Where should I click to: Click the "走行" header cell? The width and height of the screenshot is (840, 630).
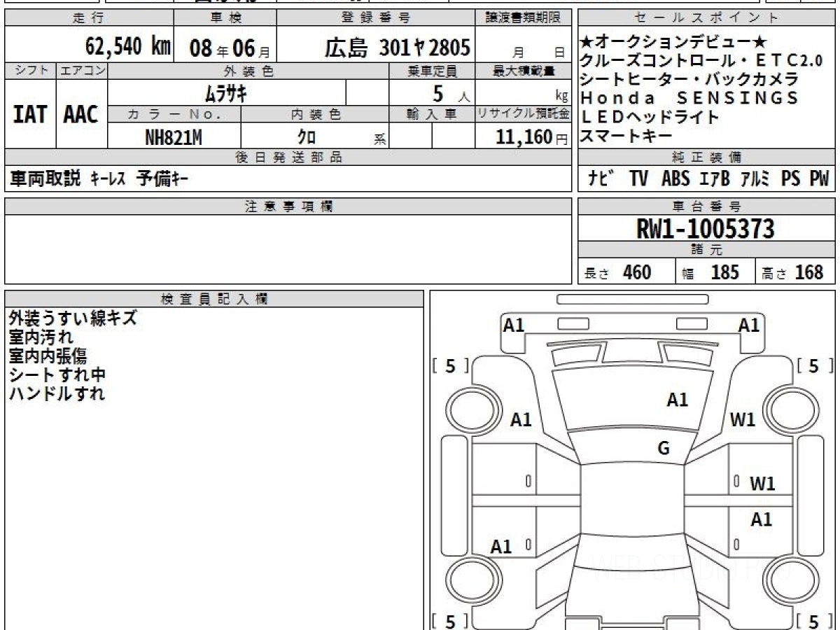pos(89,18)
